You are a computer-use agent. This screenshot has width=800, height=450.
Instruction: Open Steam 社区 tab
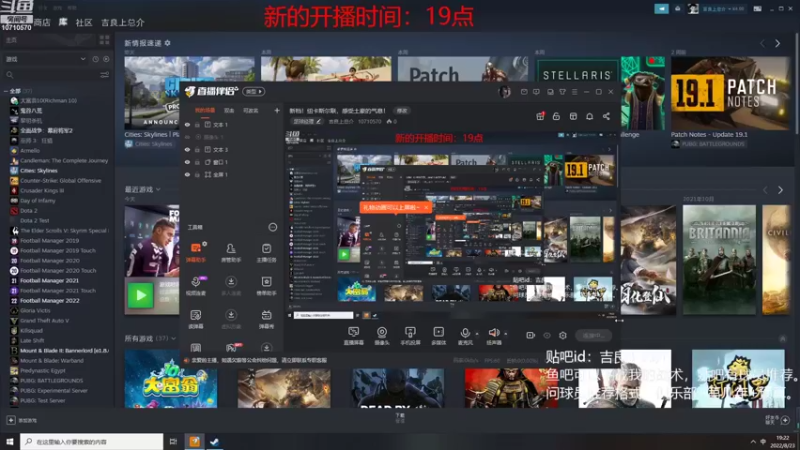coord(84,22)
